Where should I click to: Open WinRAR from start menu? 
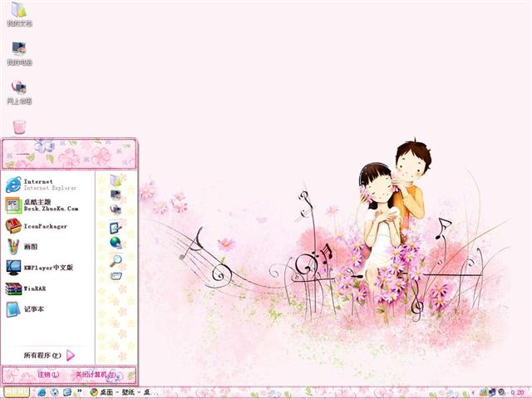(x=26, y=288)
